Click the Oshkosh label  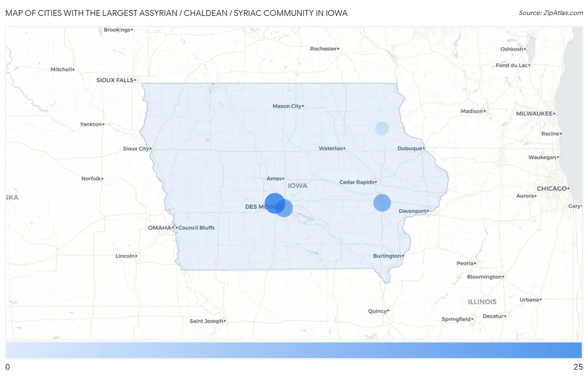(x=511, y=49)
